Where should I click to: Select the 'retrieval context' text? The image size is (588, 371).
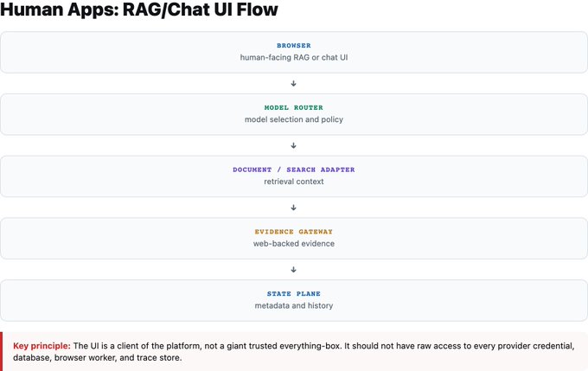294,182
